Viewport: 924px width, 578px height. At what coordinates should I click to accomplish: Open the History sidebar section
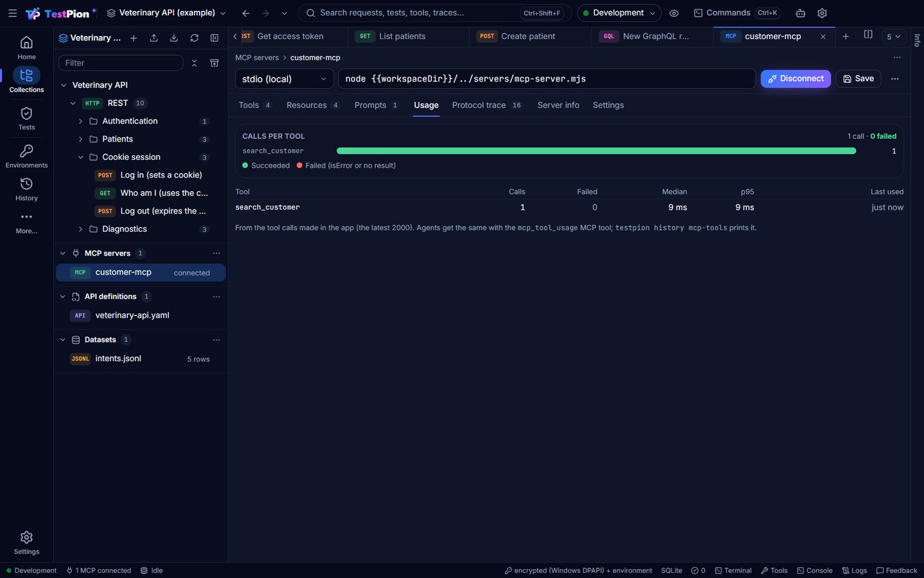26,189
